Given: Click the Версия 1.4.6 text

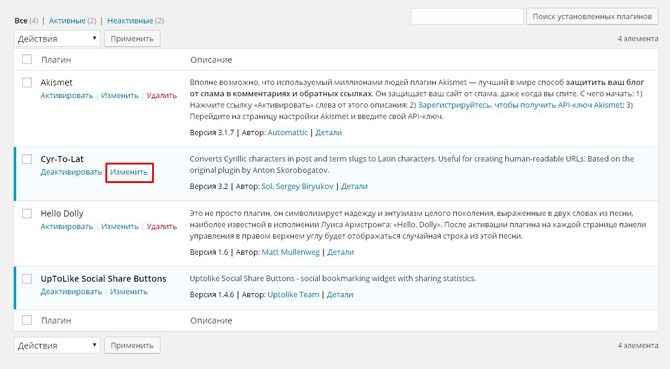Looking at the screenshot, I should [212, 294].
